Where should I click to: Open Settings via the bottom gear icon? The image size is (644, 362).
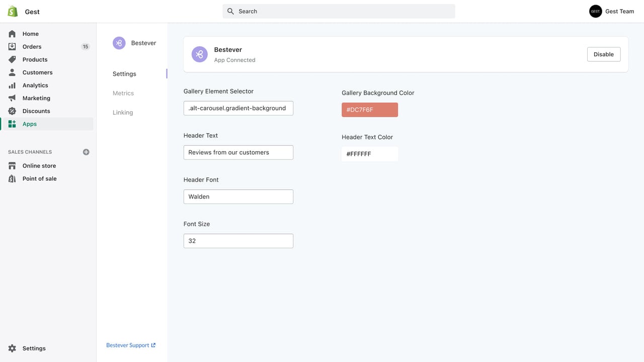pyautogui.click(x=12, y=348)
